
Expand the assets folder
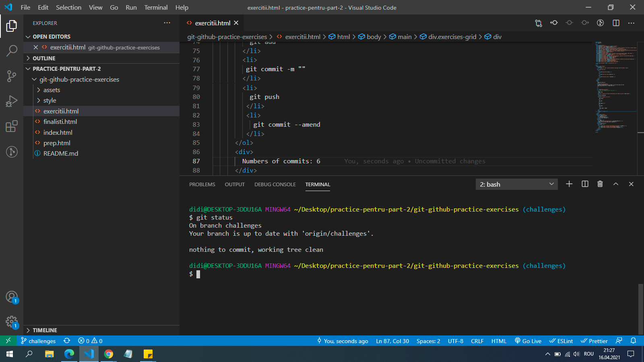[x=52, y=90]
